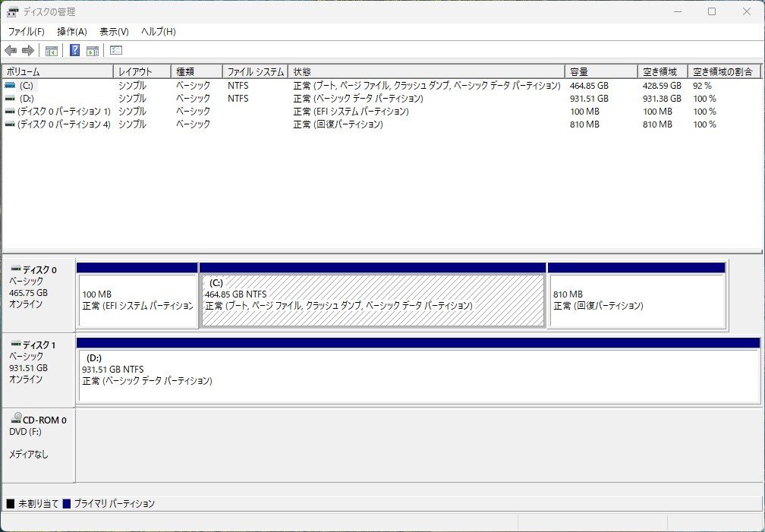Screen dimensions: 765x532
Task: Click the 464.85 GB capacity cell
Action: (589, 86)
